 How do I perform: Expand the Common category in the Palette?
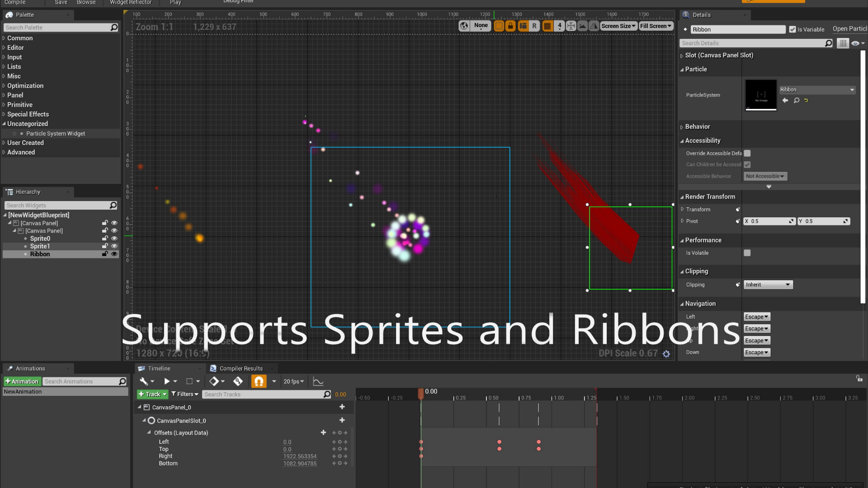[x=5, y=38]
